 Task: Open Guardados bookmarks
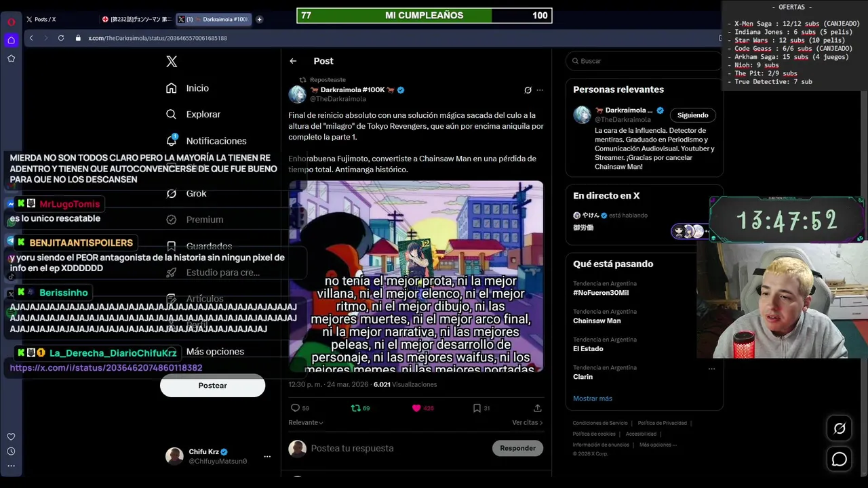tap(199, 246)
